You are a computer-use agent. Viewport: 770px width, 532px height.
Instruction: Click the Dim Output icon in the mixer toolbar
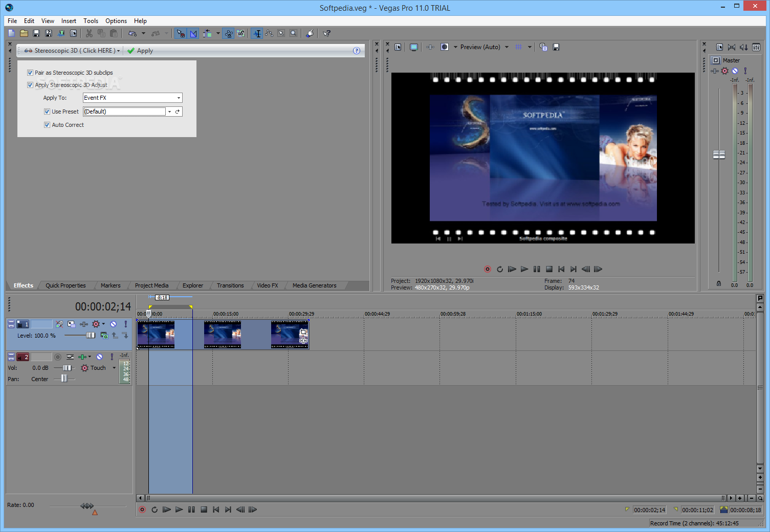point(743,47)
